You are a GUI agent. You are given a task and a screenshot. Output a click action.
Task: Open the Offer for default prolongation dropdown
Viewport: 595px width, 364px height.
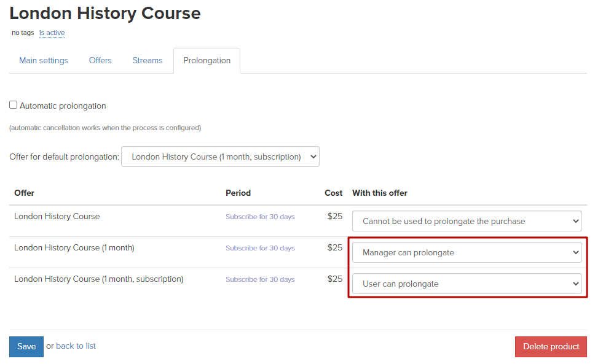[220, 157]
